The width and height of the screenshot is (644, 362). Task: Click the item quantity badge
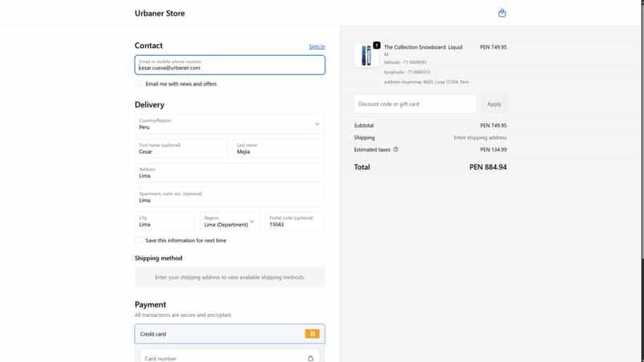(376, 45)
